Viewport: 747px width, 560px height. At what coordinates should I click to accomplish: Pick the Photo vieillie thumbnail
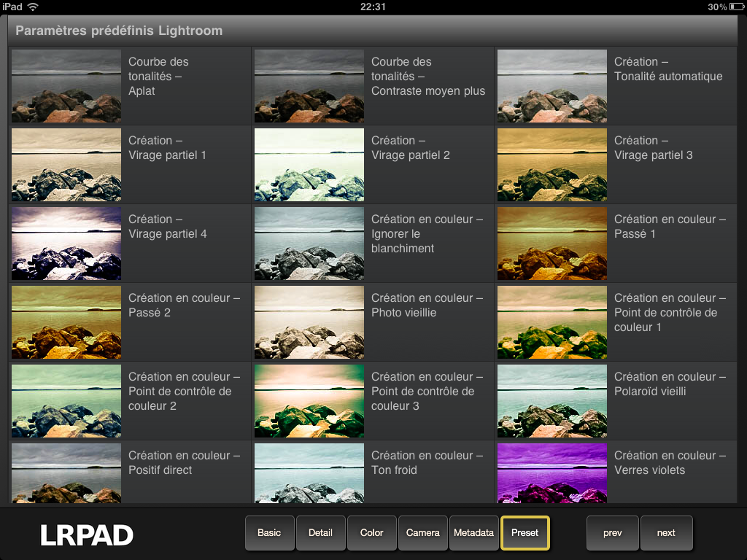click(309, 322)
